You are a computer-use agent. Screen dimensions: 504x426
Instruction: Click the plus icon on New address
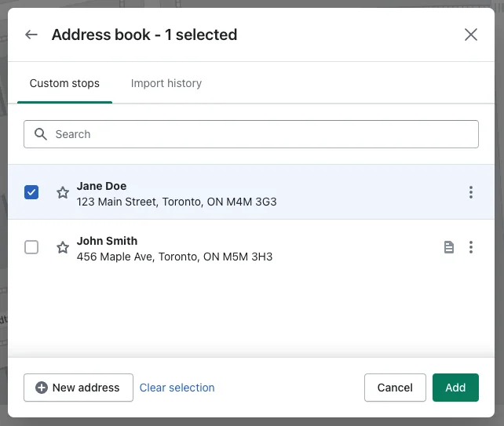pos(42,388)
